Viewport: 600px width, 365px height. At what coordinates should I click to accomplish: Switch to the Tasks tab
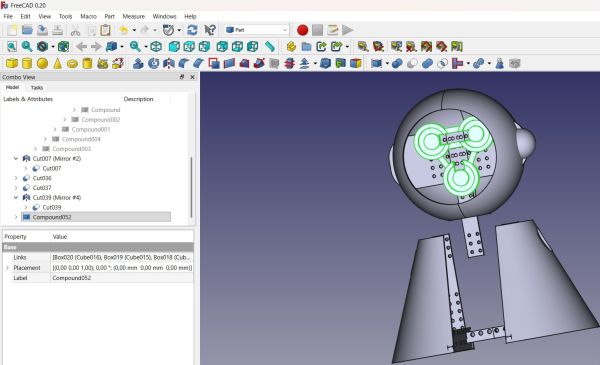[x=37, y=88]
